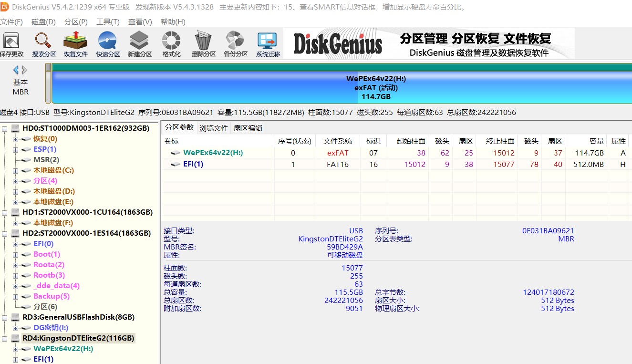Image resolution: width=632 pixels, height=364 pixels.
Task: Collapse the RD3 GeneralUSBFlashDisk node
Action: click(5, 317)
